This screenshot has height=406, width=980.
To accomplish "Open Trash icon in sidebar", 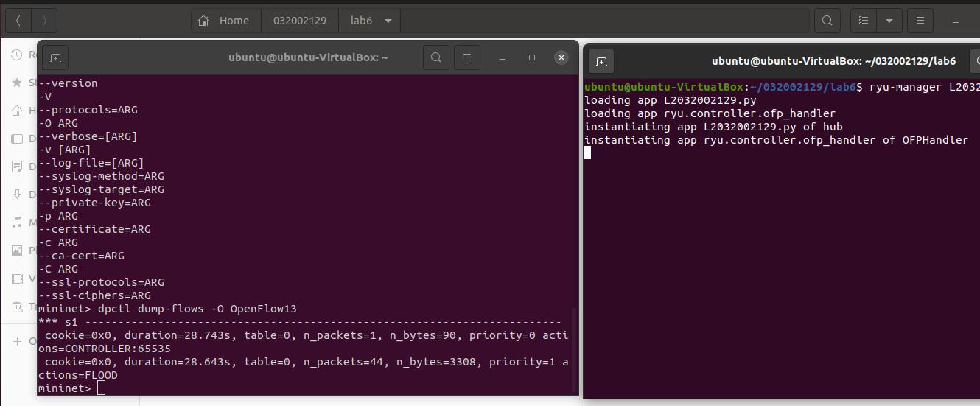I will point(17,307).
